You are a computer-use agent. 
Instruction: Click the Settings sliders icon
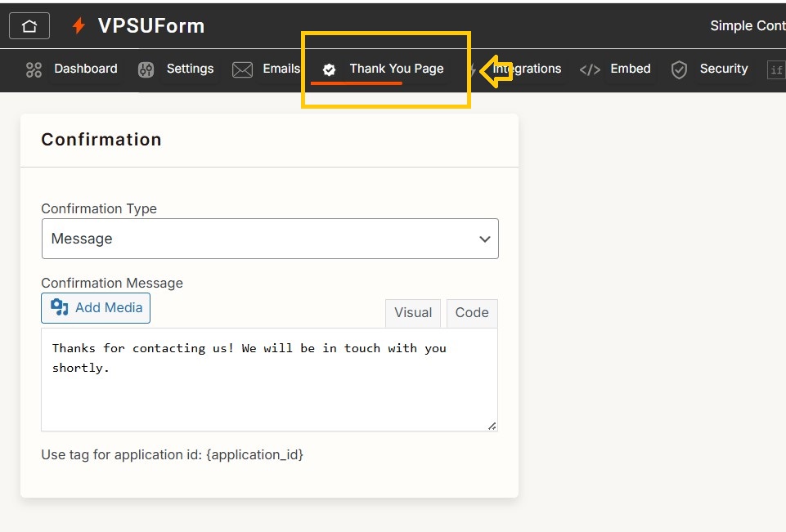pyautogui.click(x=146, y=69)
